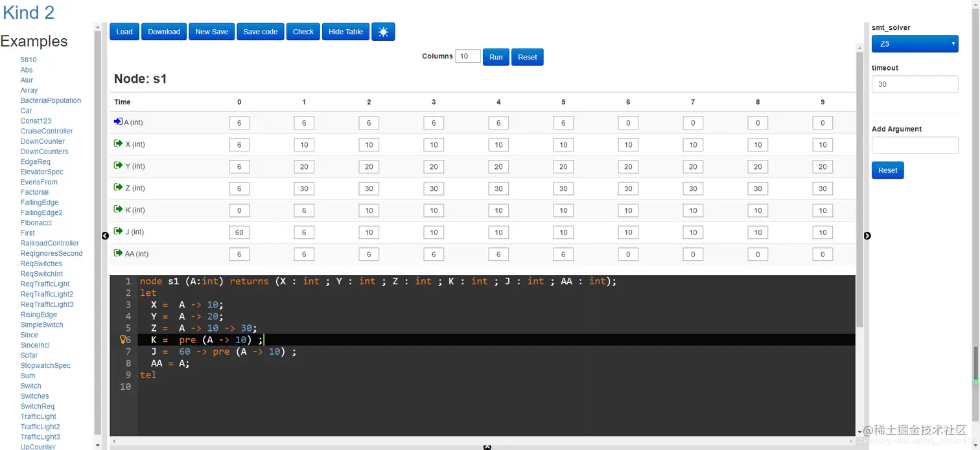Viewport: 980px width, 450px height.
Task: Click the examples list scroll up arrow
Action: click(98, 27)
